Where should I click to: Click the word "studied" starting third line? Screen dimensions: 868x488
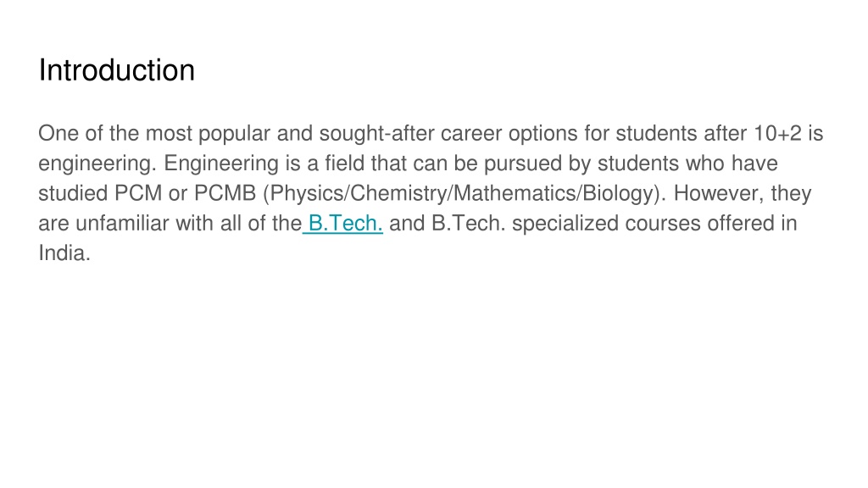click(x=73, y=193)
